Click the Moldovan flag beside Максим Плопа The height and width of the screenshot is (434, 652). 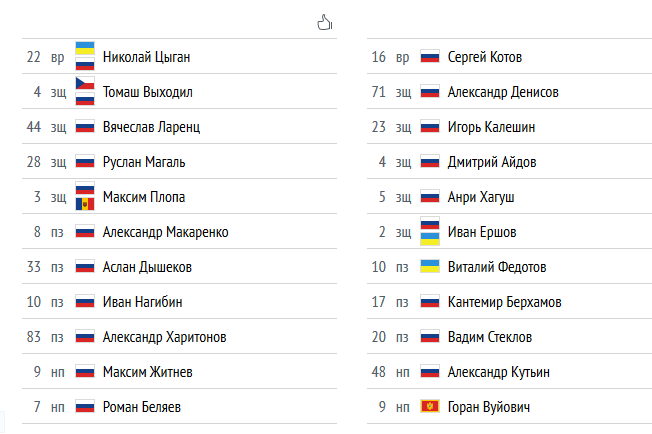[85, 203]
